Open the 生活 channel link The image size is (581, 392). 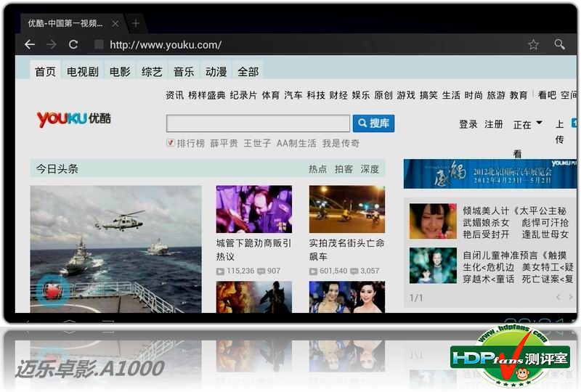[x=451, y=95]
